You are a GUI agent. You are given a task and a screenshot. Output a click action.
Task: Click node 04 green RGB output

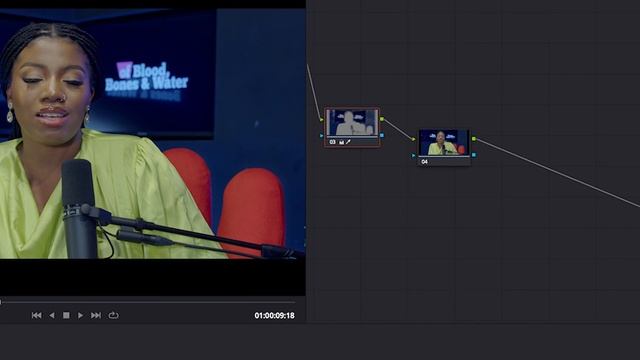coord(473,139)
